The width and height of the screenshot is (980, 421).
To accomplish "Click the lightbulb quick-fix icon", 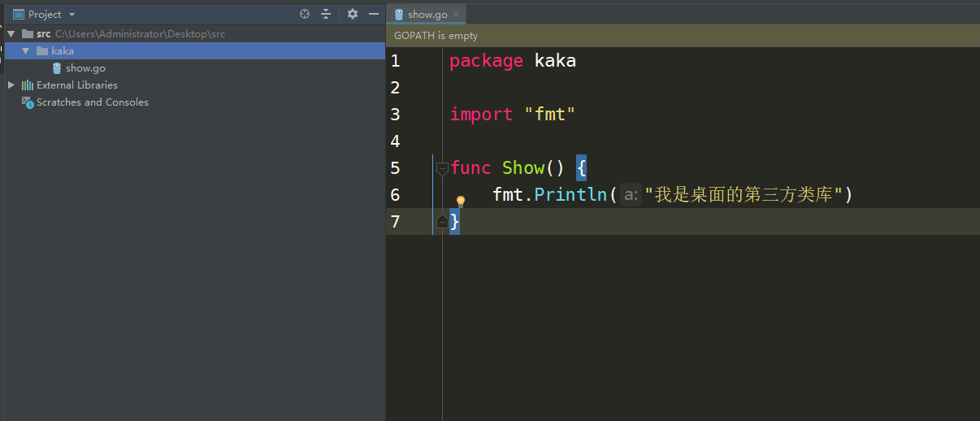I will pos(460,201).
